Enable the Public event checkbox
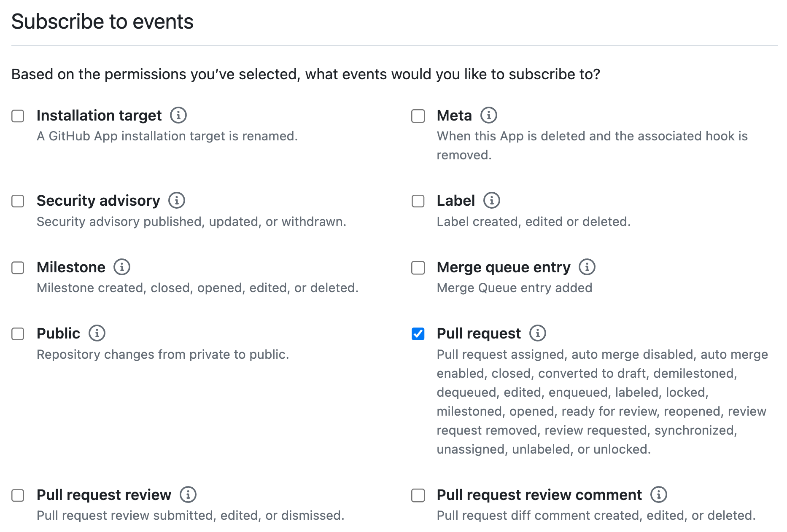The height and width of the screenshot is (532, 787). point(18,334)
